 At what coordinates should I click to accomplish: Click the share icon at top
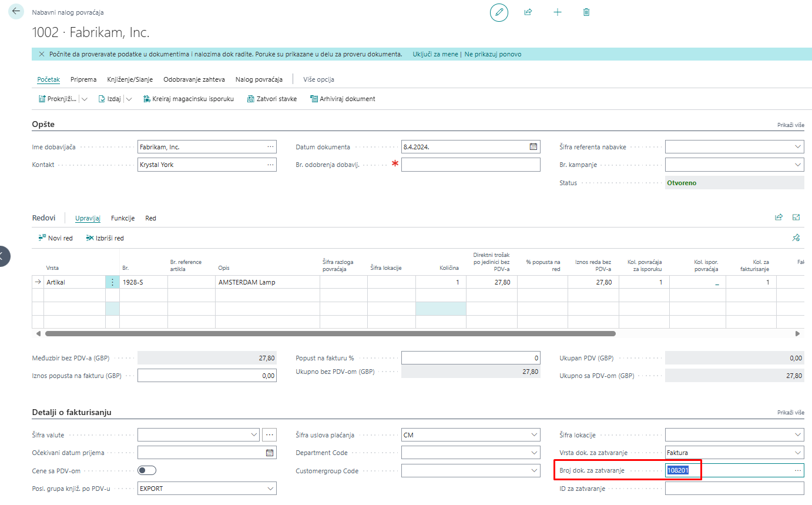528,12
